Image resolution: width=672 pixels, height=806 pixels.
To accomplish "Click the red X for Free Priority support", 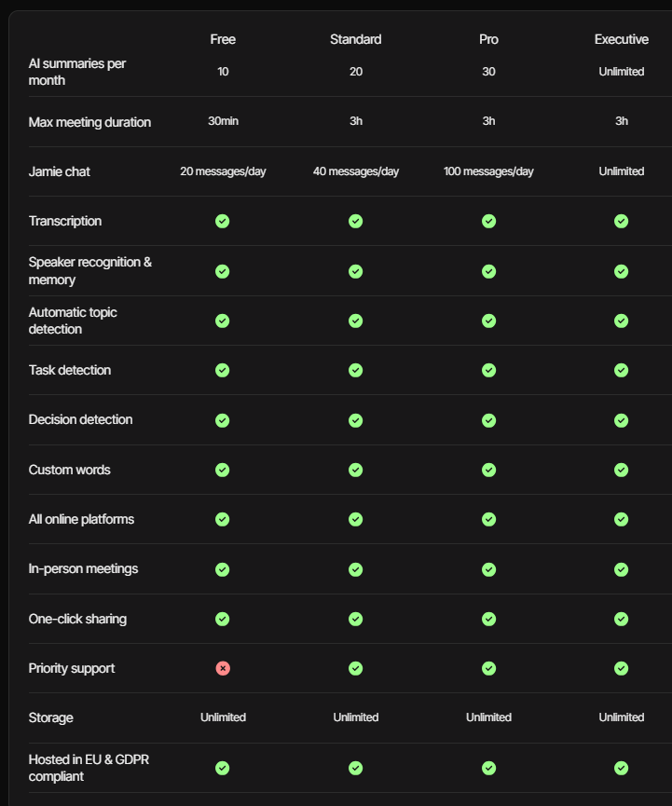I will (223, 668).
